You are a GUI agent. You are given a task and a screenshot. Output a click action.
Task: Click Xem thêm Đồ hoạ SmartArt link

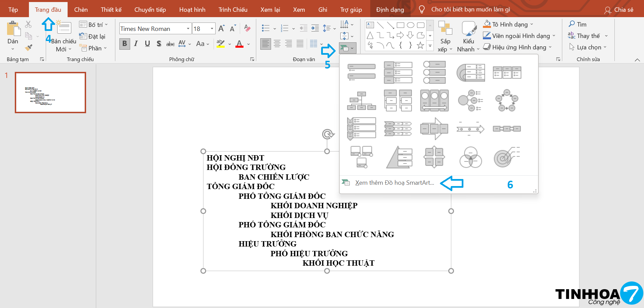pos(394,183)
